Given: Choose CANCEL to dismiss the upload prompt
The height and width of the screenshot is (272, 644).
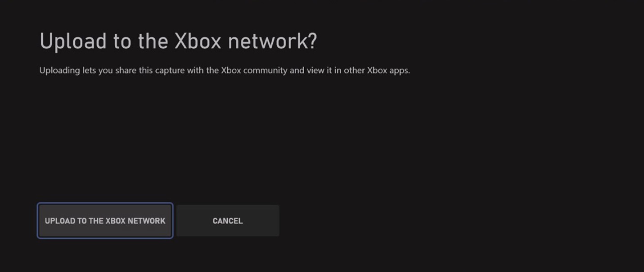Looking at the screenshot, I should pos(227,221).
